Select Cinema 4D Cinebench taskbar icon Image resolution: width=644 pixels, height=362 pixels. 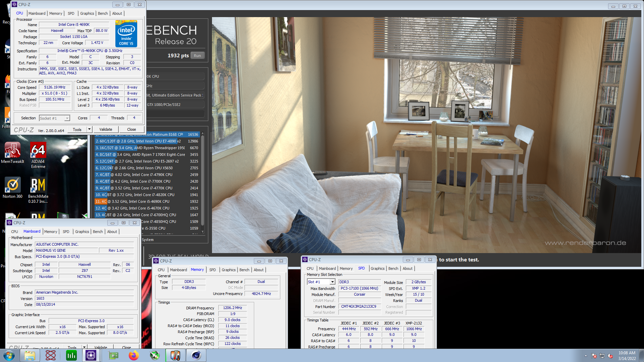tap(196, 355)
